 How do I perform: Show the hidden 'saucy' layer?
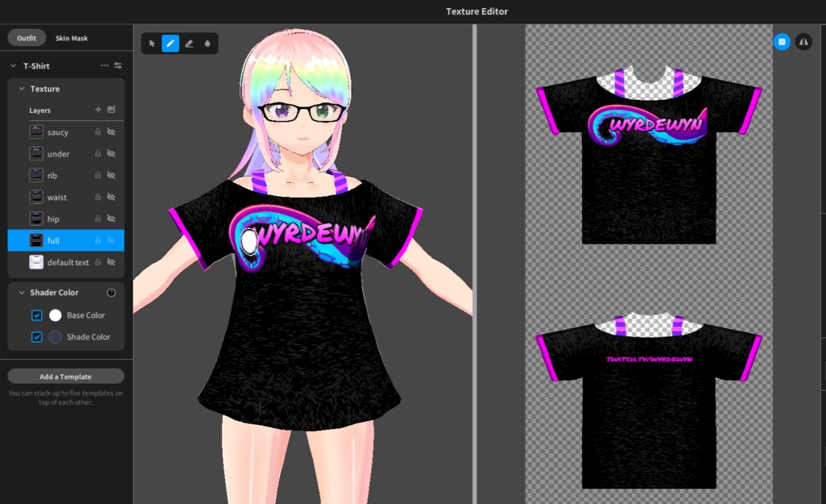pyautogui.click(x=111, y=131)
